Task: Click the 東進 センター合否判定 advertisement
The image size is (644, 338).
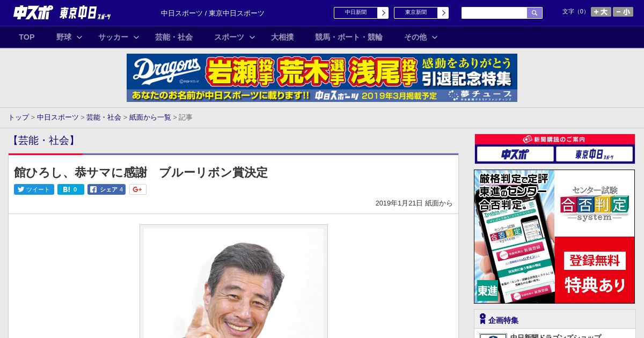Action: pyautogui.click(x=554, y=237)
